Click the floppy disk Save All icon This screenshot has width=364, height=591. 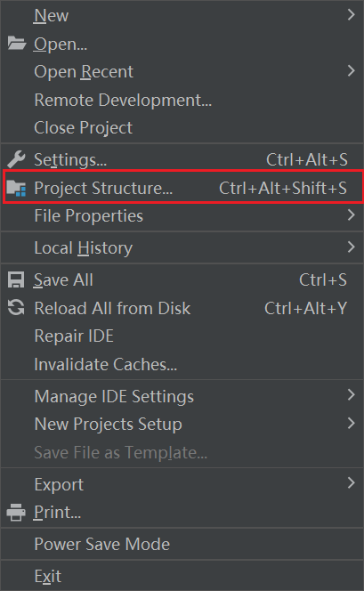pyautogui.click(x=16, y=280)
